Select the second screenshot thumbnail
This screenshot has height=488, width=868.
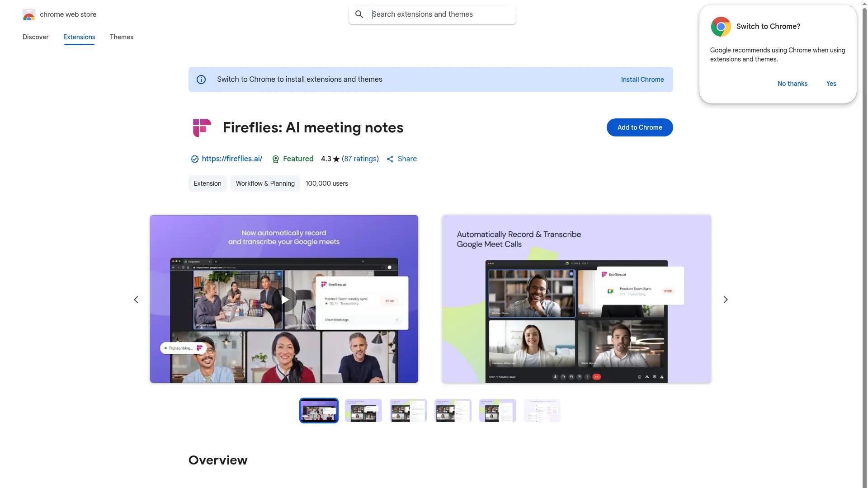pyautogui.click(x=363, y=410)
